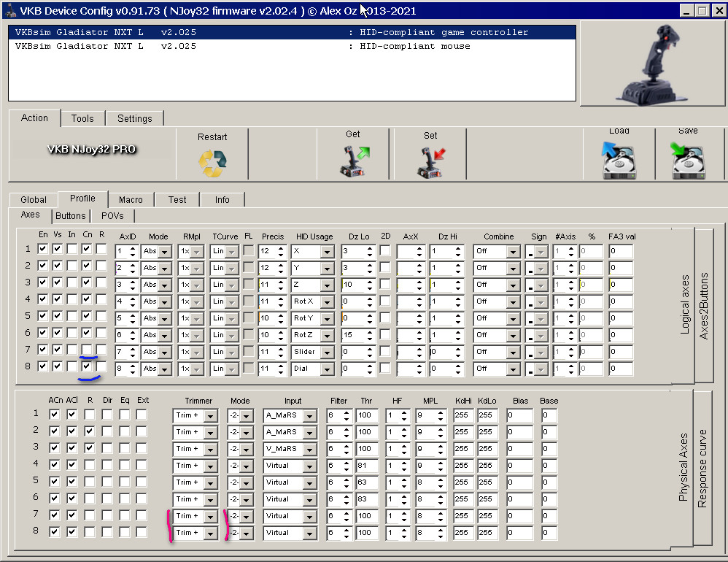Screen dimensions: 728x562
Task: Open the vertical Axes2Buttons side tab
Action: 704,307
